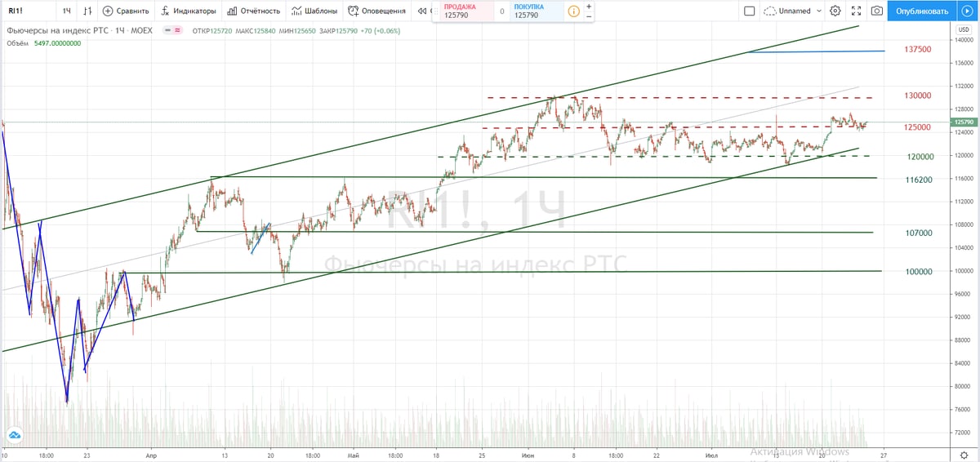Open the 1Ч timeframe dropdown
Viewport: 980px width, 462px height.
coord(66,11)
